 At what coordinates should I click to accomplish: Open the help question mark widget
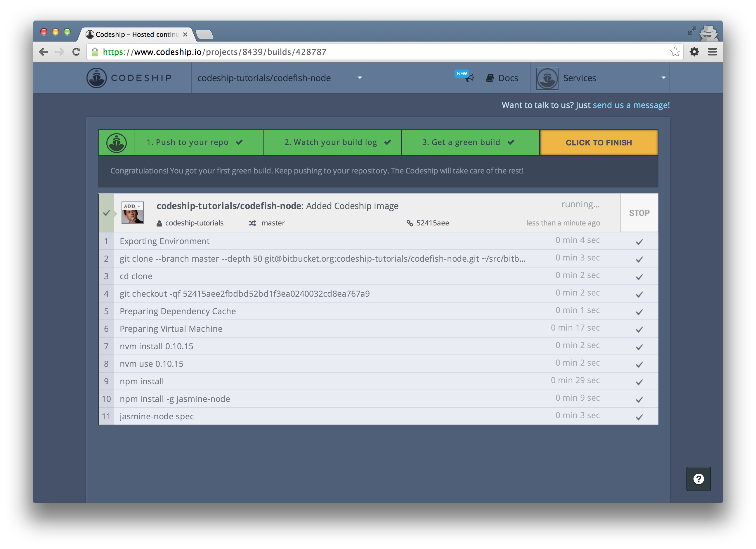[x=698, y=479]
